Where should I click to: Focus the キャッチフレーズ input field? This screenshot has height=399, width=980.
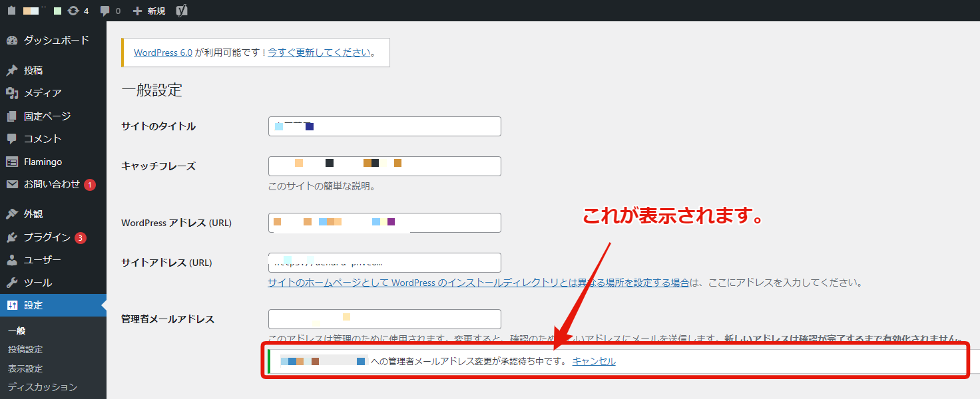click(385, 166)
